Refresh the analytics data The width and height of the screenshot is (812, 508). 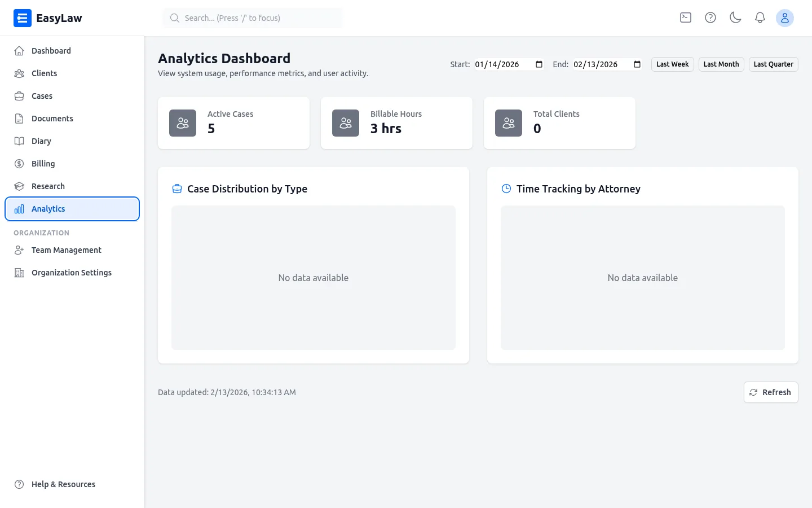[771, 392]
